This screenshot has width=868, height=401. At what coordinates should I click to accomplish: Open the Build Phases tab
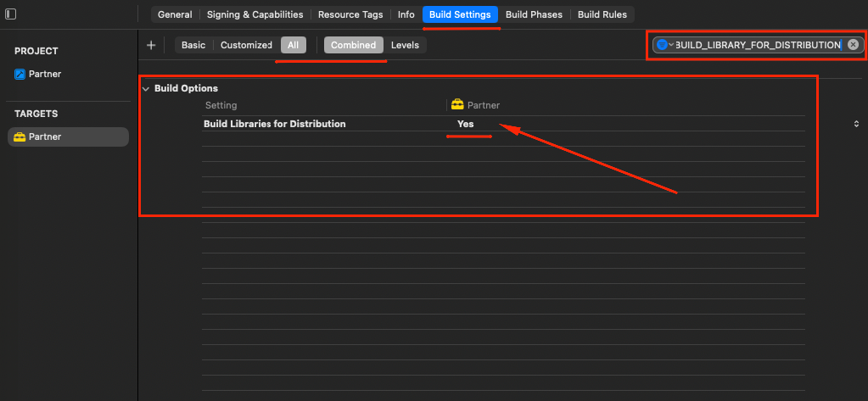534,14
